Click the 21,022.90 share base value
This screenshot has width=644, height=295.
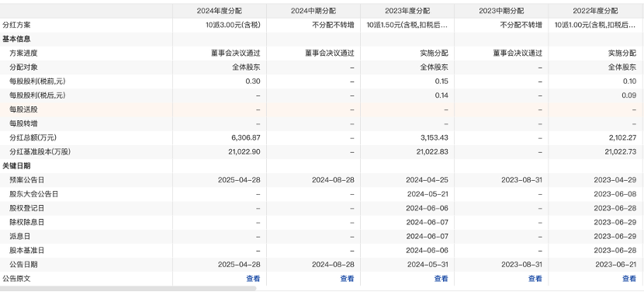pyautogui.click(x=244, y=151)
